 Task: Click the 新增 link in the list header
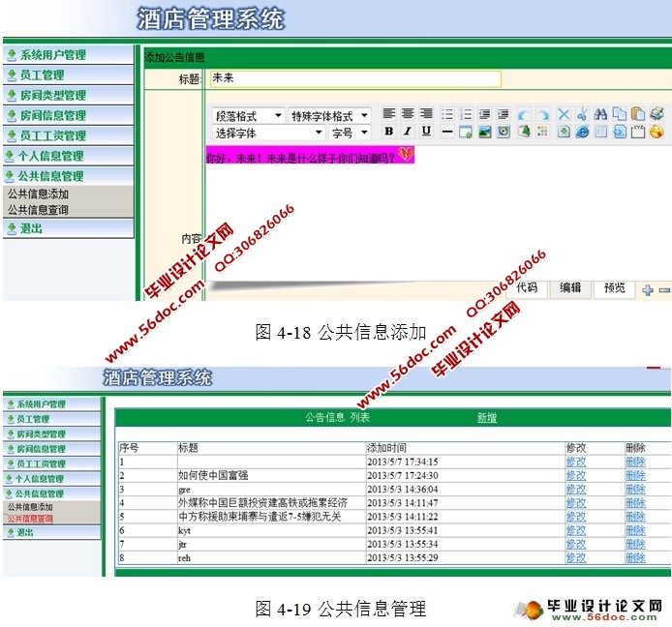coord(487,418)
